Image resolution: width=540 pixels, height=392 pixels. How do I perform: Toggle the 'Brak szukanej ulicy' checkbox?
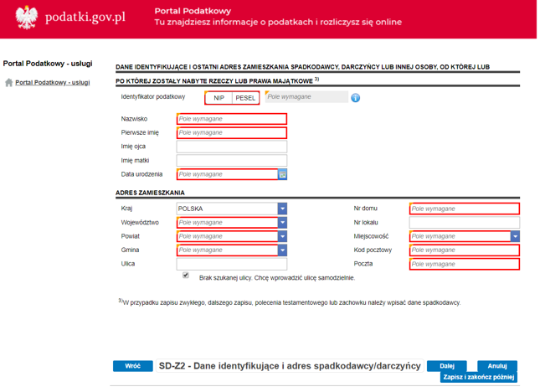click(186, 275)
